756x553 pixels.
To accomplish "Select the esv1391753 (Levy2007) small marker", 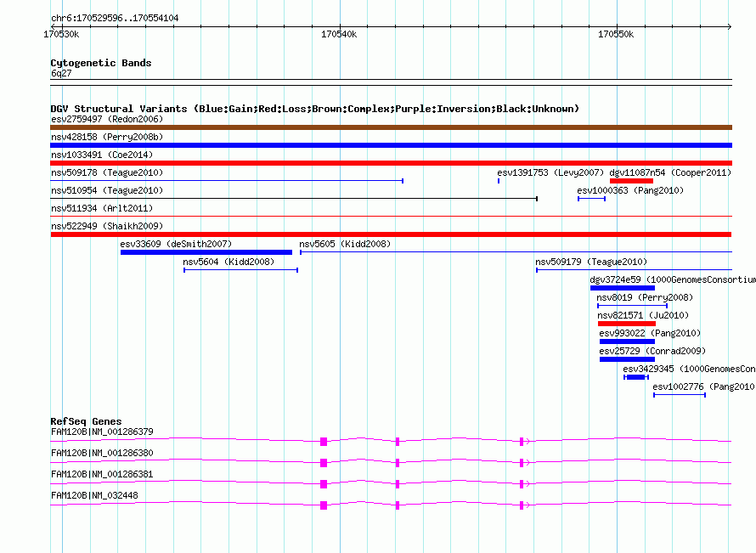I will (499, 181).
